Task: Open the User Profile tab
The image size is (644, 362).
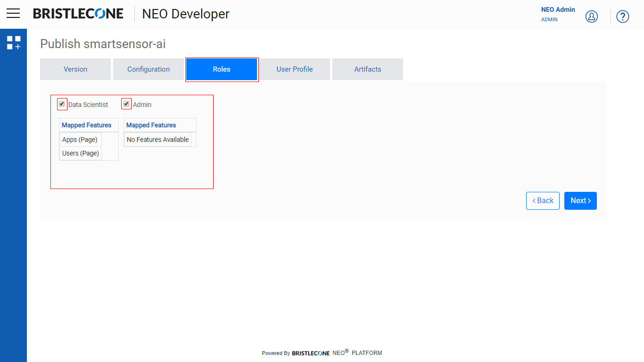Action: click(295, 69)
